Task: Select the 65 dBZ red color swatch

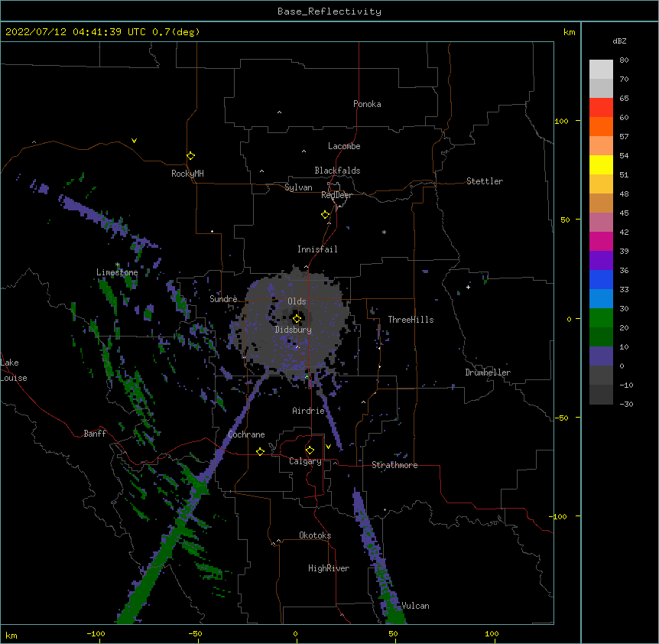Action: click(601, 108)
